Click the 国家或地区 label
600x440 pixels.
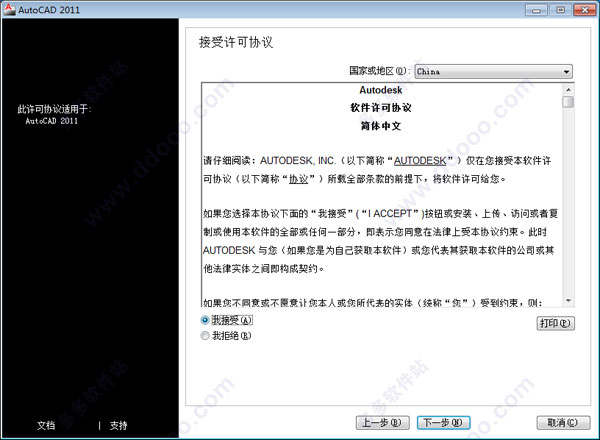point(379,71)
